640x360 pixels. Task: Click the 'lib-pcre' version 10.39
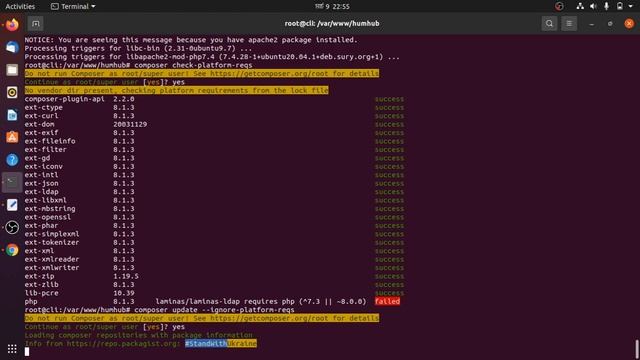click(x=124, y=293)
